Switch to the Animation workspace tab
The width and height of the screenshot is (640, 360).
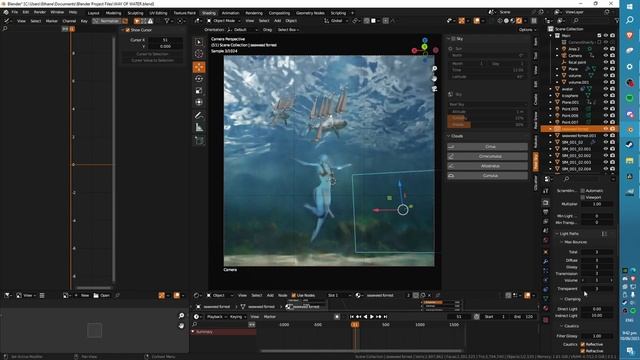(x=230, y=13)
